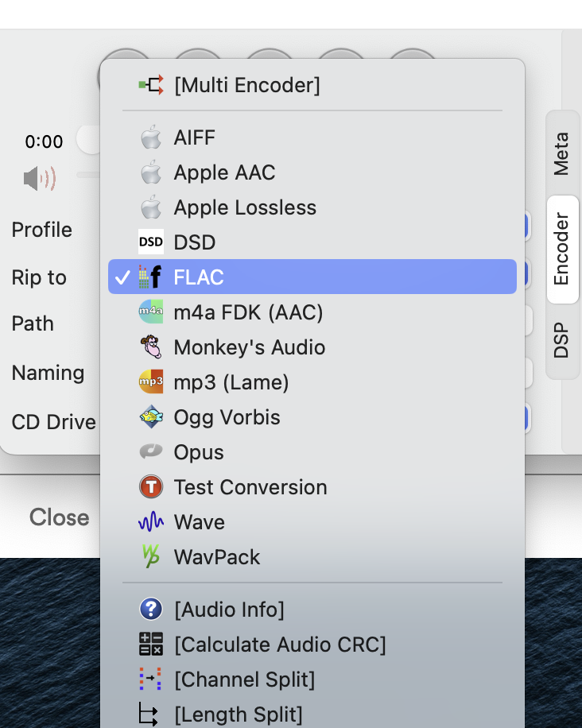582x728 pixels.
Task: Mute audio with the speaker icon
Action: coord(40,179)
